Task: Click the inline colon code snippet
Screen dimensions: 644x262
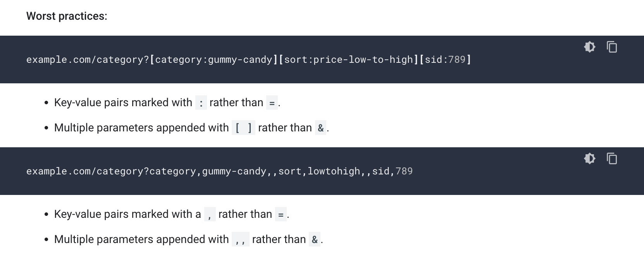Action: 201,103
